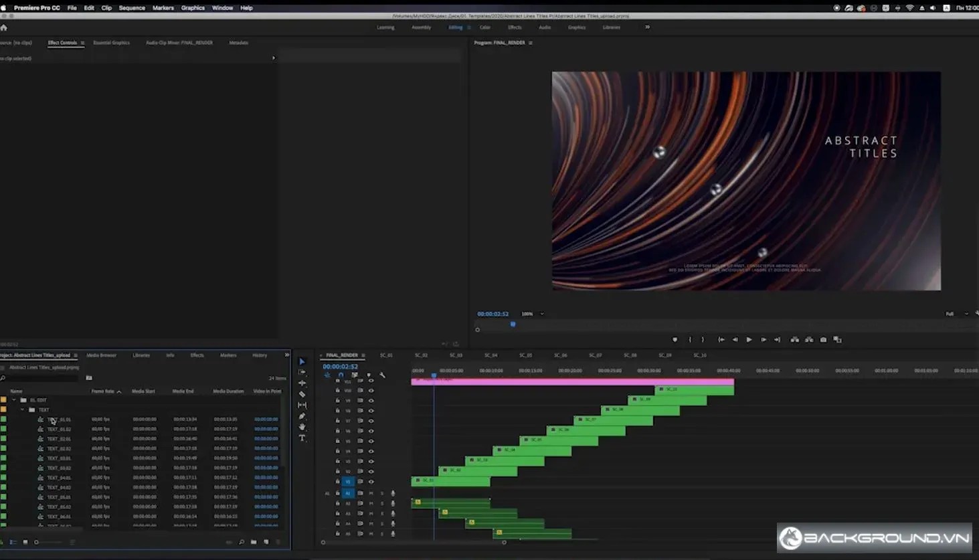This screenshot has height=560, width=979.
Task: Open playback resolution Full dropdown
Action: coord(957,314)
